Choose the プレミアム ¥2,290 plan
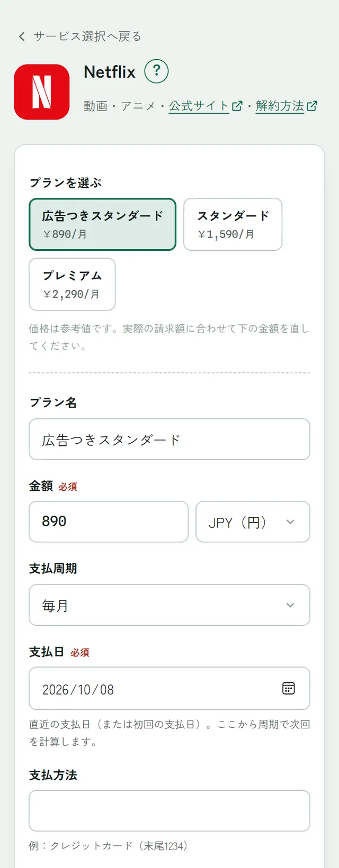The image size is (339, 868). pos(72,284)
